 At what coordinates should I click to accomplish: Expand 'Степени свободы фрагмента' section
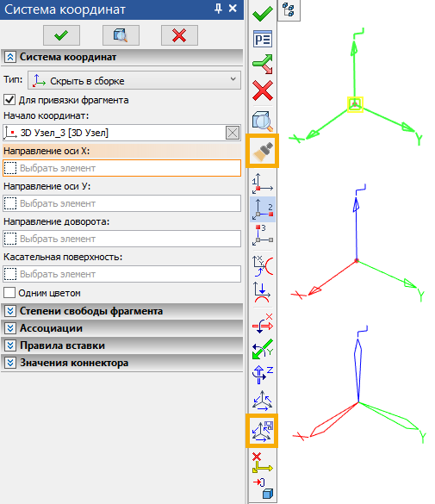click(x=10, y=311)
